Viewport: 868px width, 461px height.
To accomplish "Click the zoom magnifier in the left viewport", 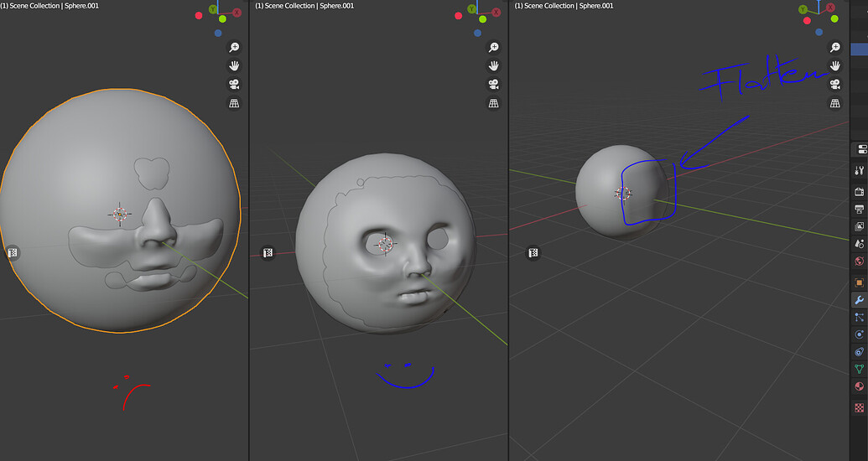I will (234, 48).
